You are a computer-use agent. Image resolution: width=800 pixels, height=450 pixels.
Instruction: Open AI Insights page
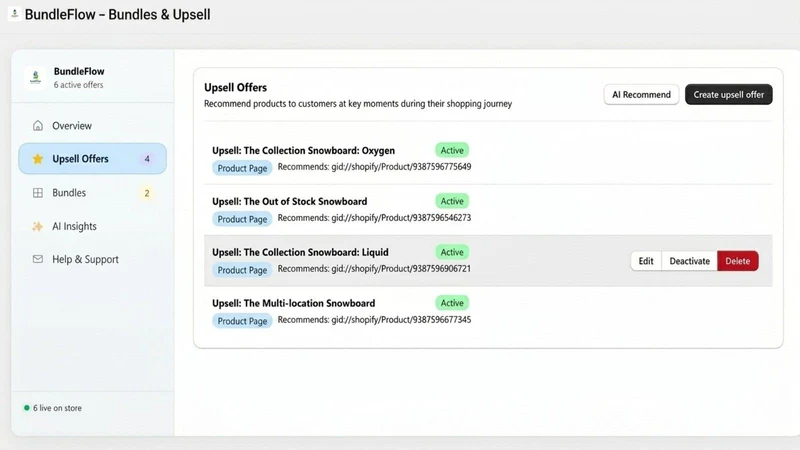tap(92, 226)
